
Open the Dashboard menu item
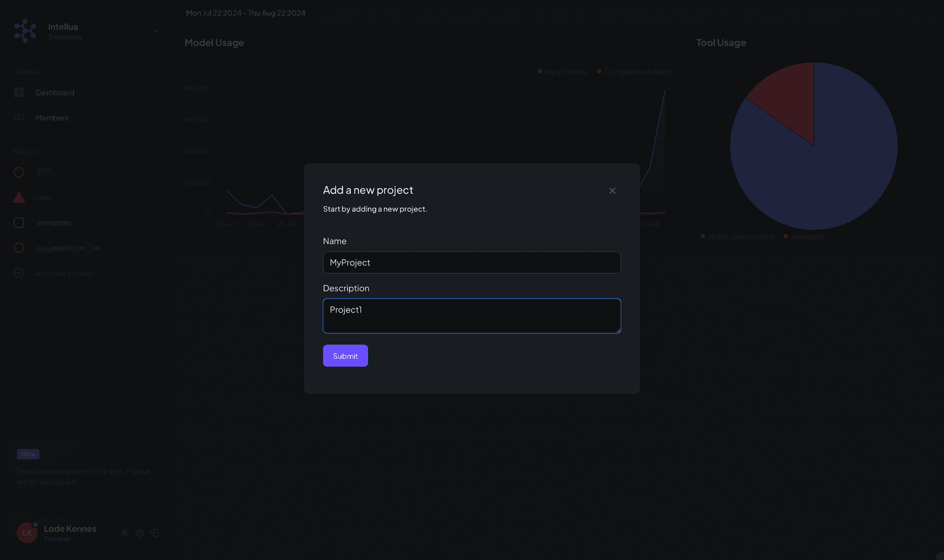tap(55, 93)
